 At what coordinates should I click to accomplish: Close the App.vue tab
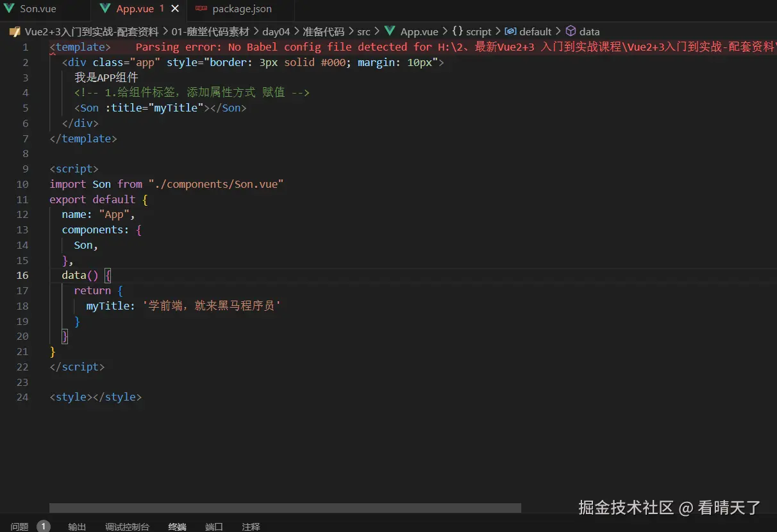(175, 9)
